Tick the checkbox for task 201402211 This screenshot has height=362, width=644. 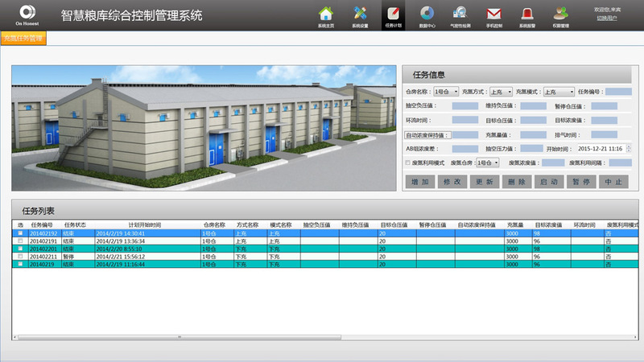click(x=21, y=257)
